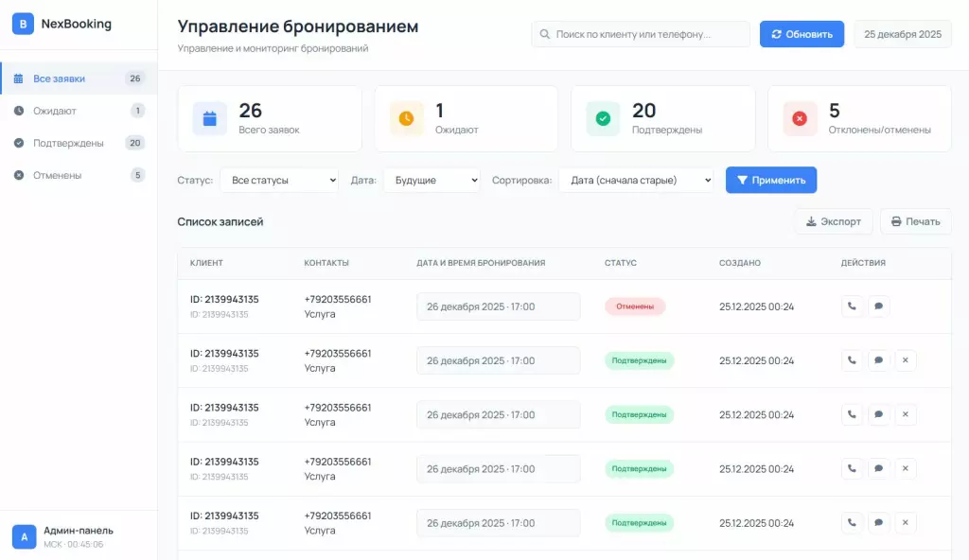Click the NexBooking logo icon
The height and width of the screenshot is (560, 969).
tap(21, 24)
